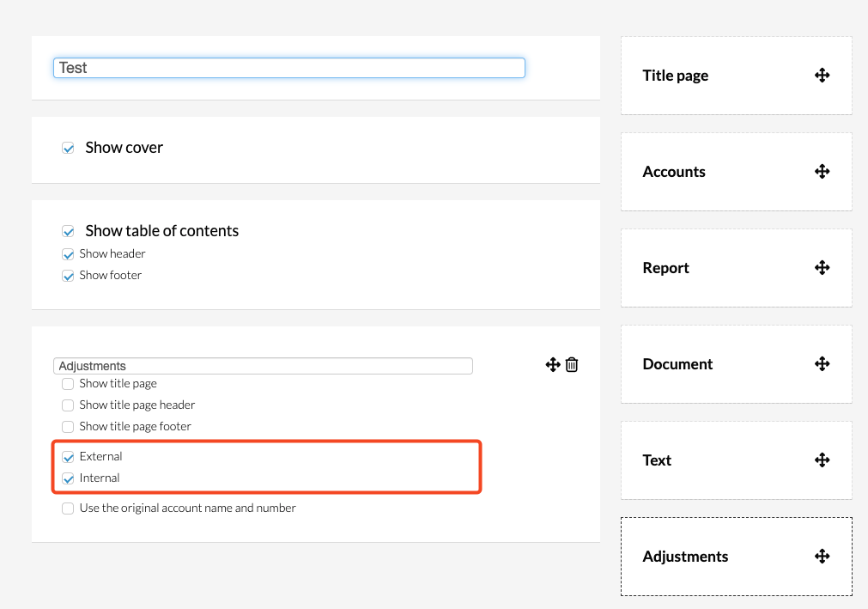Click move icon on Accounts block
This screenshot has width=868, height=609.
tap(822, 172)
